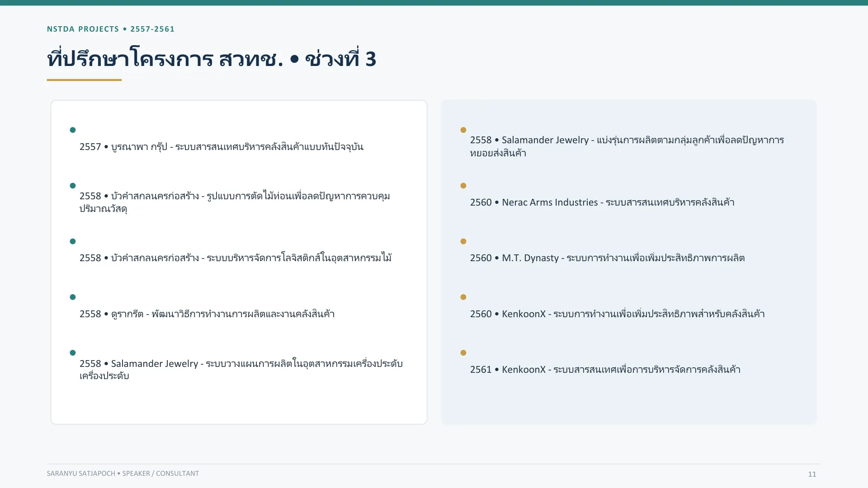
Task: Click the slide title ที่ปรึกษาโครงการ สวทช. • ช่วงที่ 3
Action: pyautogui.click(x=212, y=59)
